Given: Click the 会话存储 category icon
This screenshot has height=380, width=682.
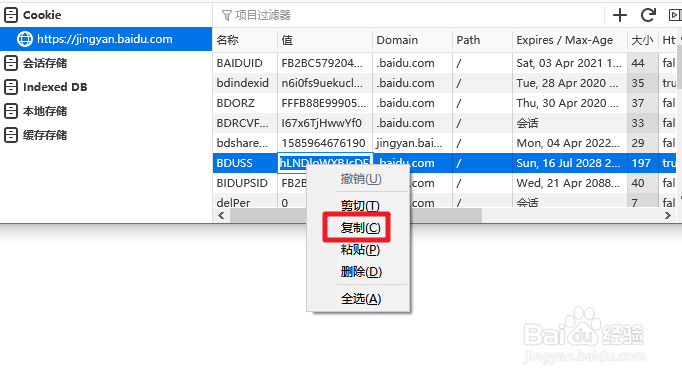Looking at the screenshot, I should tap(11, 63).
